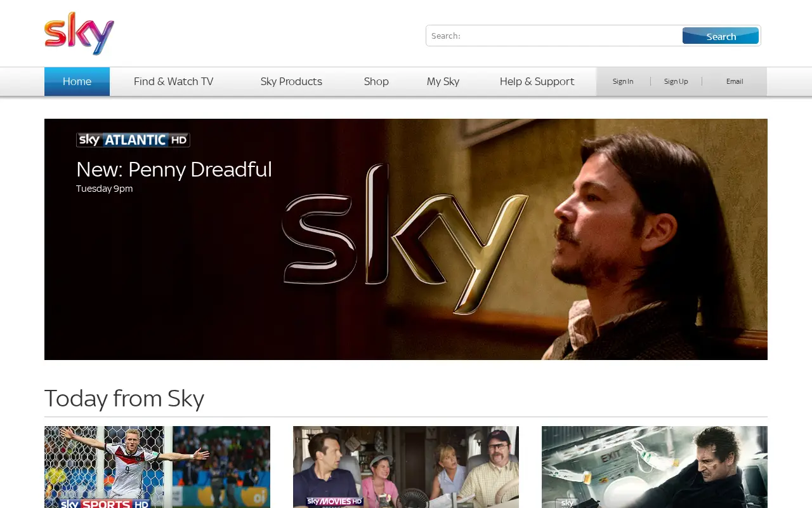
Task: Open the Help & Support menu
Action: point(537,81)
